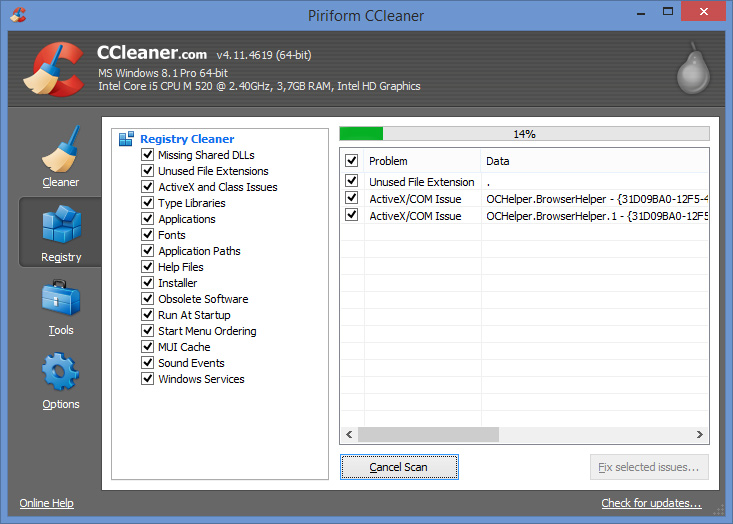Screen dimensions: 733x524
Task: Uncheck the Unused File Extension result row
Action: tap(352, 180)
